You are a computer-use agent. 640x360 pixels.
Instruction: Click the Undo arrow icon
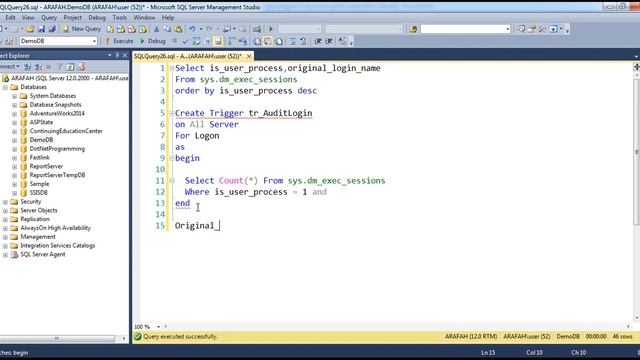(x=192, y=29)
